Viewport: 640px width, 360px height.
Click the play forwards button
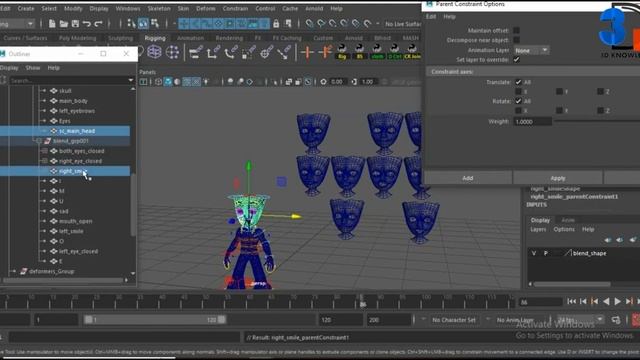click(x=618, y=301)
